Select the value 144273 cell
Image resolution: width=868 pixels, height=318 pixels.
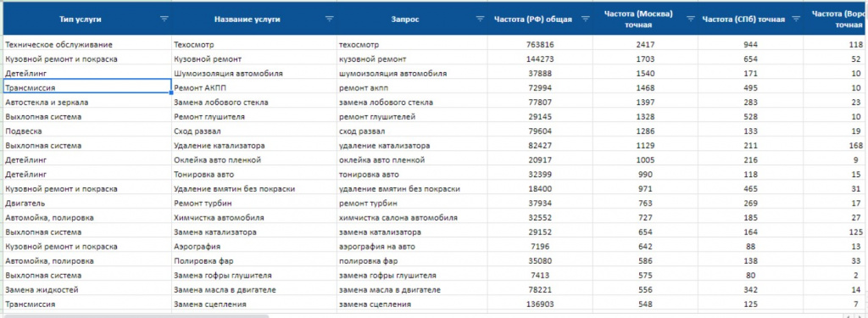point(540,59)
